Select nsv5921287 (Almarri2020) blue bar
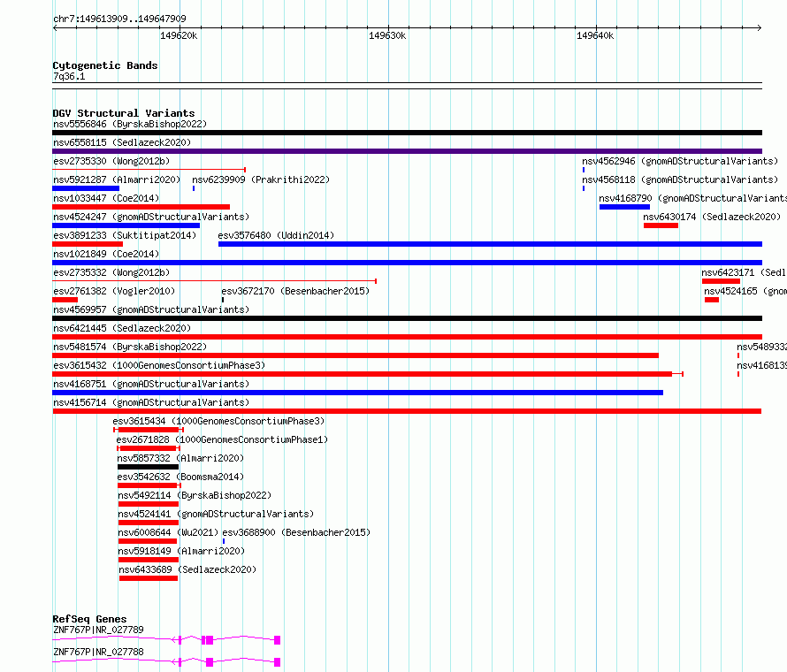 pyautogui.click(x=86, y=188)
